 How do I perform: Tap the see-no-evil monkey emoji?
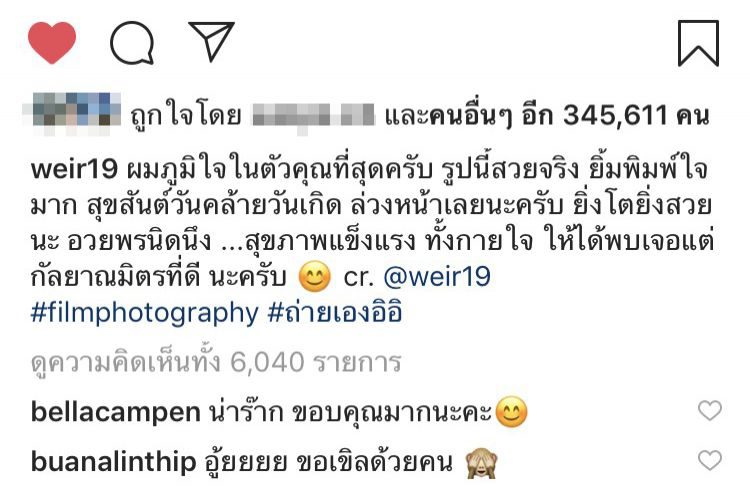point(482,463)
